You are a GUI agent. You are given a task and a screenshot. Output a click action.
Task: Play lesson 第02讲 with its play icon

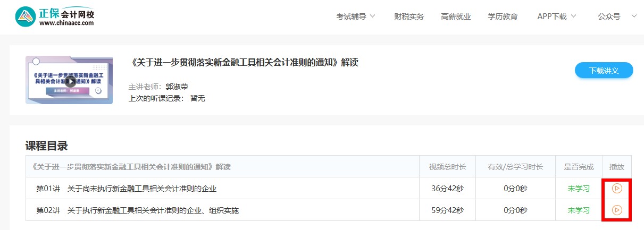(x=617, y=210)
